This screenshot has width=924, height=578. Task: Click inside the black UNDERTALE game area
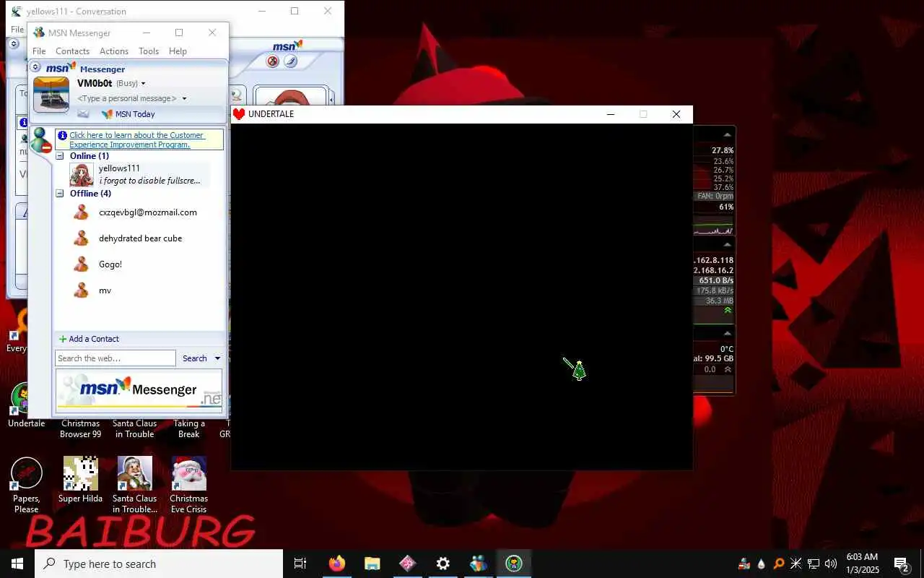click(461, 296)
